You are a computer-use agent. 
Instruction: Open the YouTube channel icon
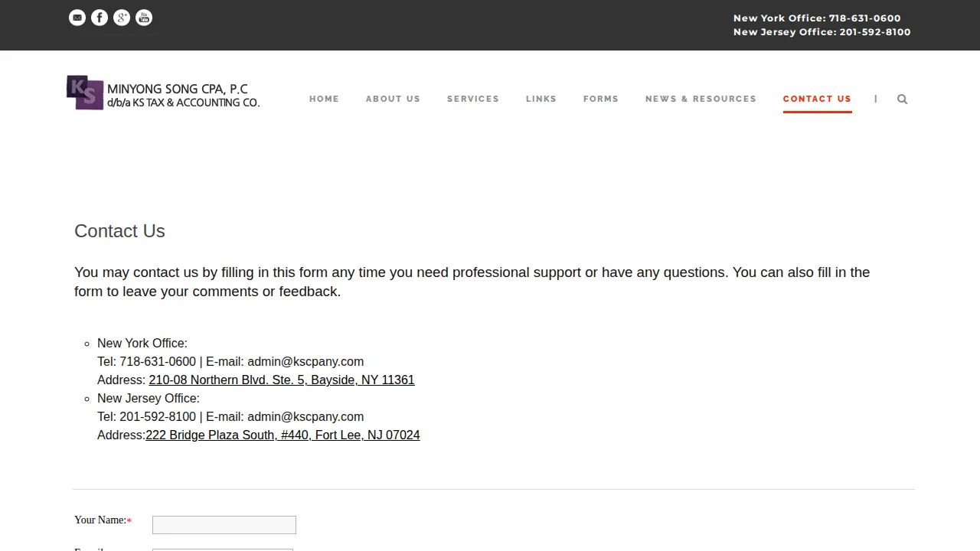[144, 18]
